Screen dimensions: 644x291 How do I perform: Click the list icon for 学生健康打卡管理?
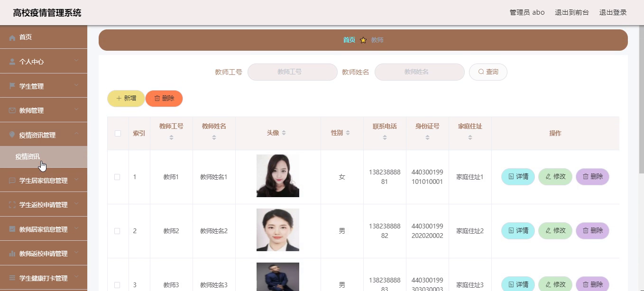click(12, 278)
